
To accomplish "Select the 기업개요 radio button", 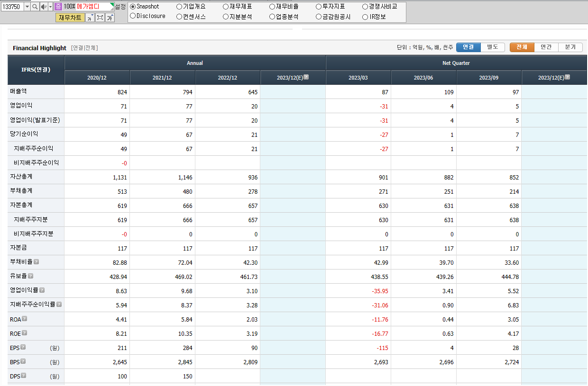I will click(179, 7).
